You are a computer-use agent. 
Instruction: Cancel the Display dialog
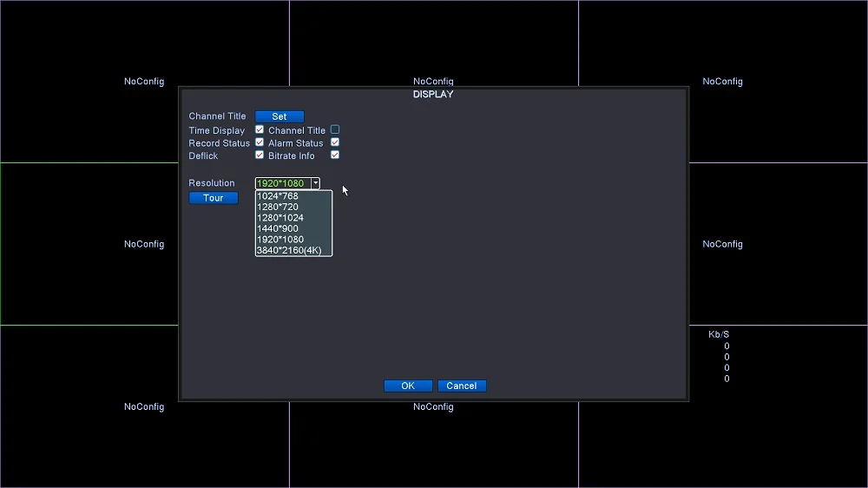click(462, 386)
